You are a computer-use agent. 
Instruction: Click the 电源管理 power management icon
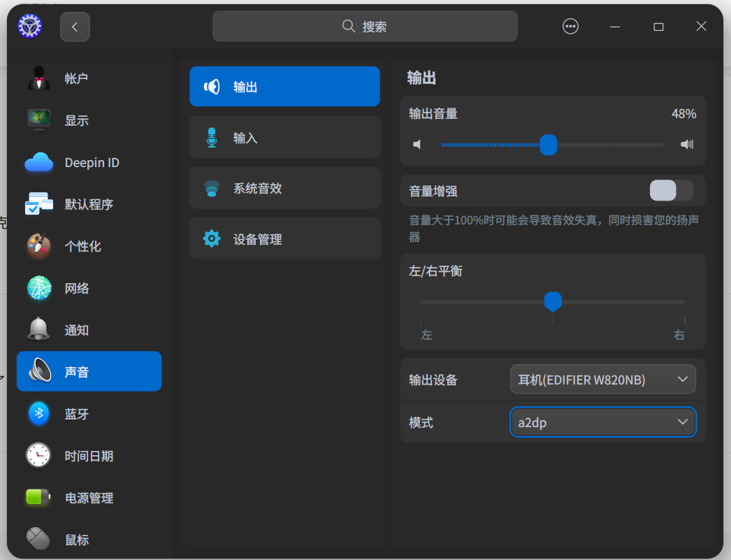point(38,497)
